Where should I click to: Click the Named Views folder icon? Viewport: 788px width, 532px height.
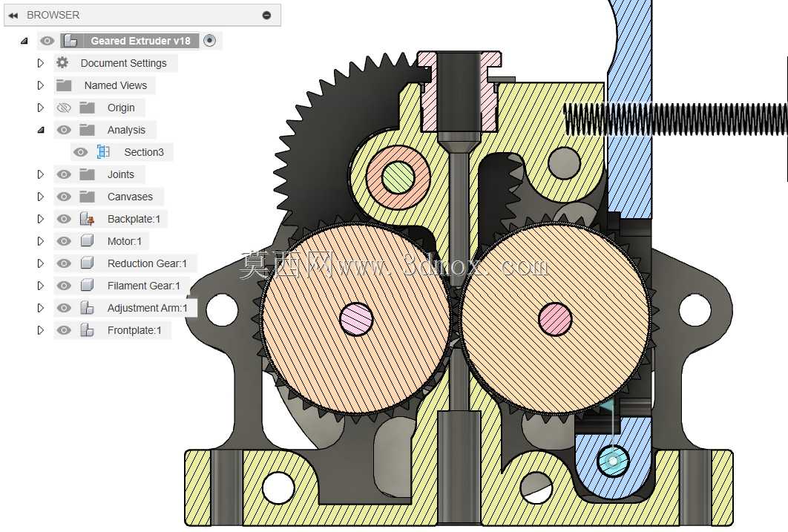coord(64,85)
